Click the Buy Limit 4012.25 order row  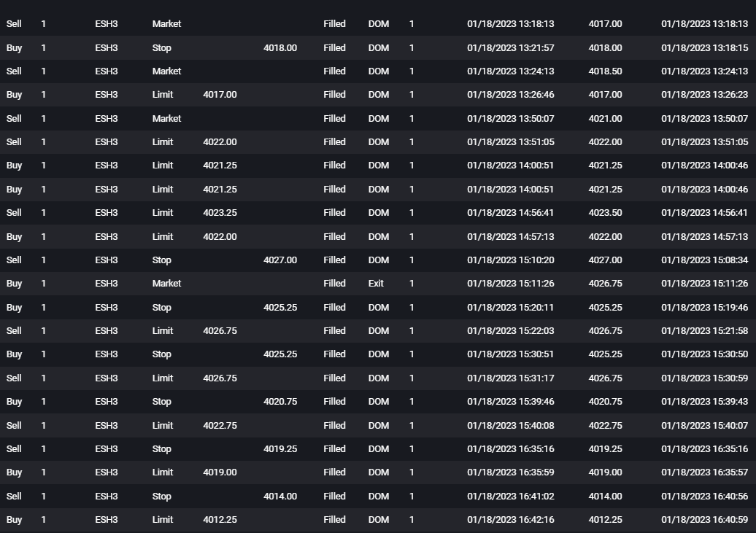378,519
